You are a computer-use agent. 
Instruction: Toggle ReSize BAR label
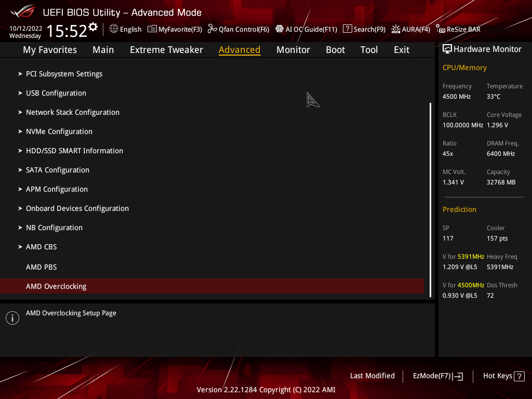463,29
